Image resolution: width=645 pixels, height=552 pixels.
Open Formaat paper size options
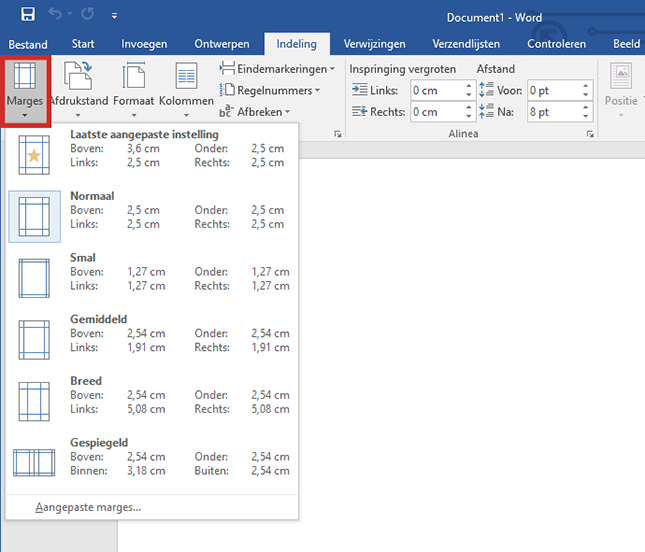(x=133, y=90)
